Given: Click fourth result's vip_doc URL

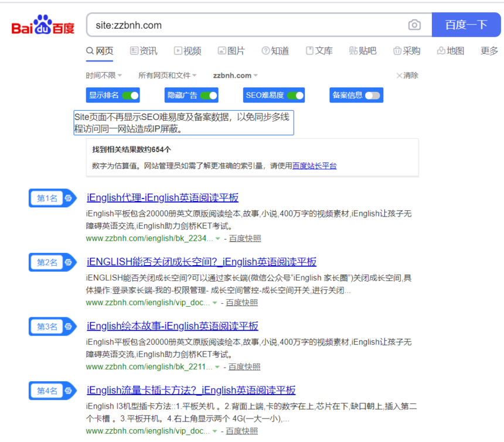Looking at the screenshot, I should (148, 431).
